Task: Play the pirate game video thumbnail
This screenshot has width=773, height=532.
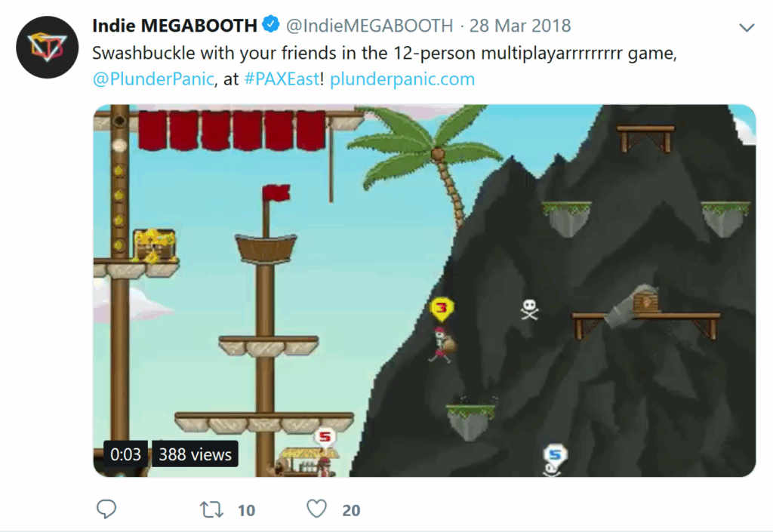Action: tap(424, 291)
